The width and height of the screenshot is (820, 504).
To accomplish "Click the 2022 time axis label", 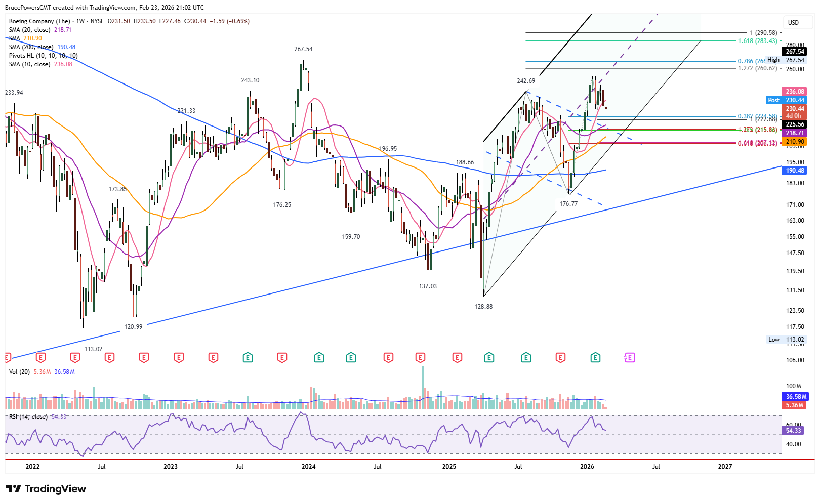I will click(32, 467).
